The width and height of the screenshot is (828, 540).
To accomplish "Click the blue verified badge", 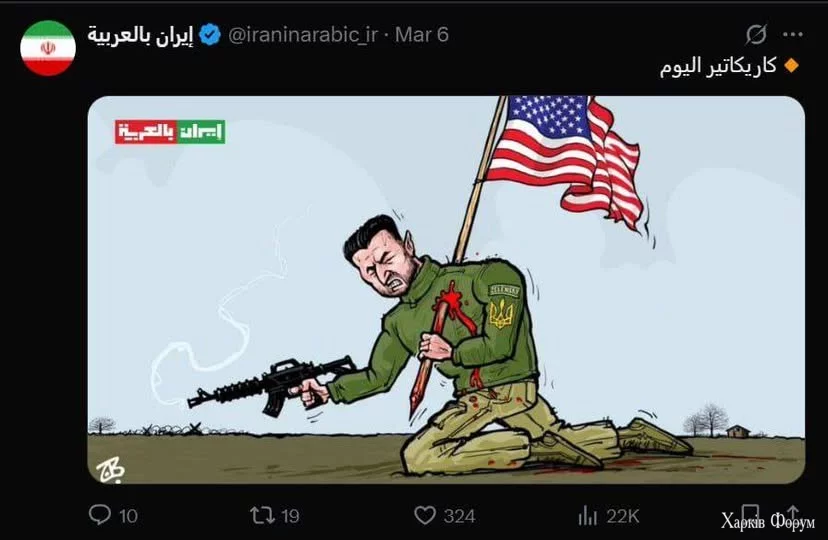I will pos(211,35).
